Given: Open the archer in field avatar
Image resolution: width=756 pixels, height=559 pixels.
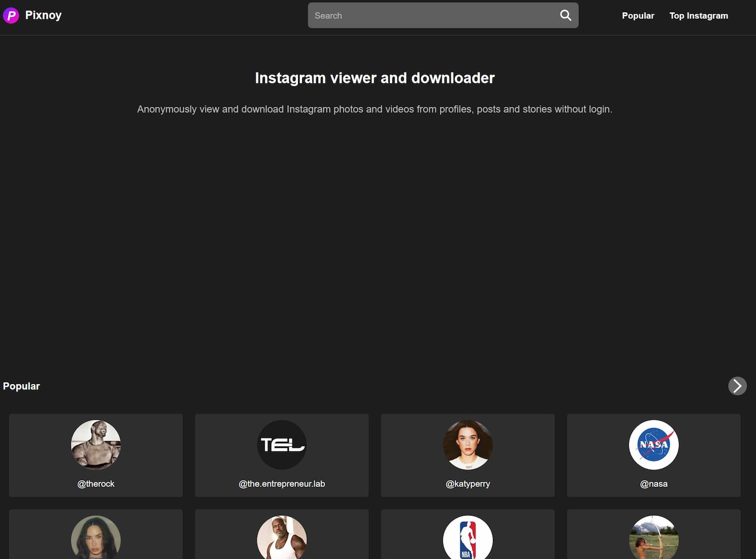Looking at the screenshot, I should pyautogui.click(x=654, y=537).
